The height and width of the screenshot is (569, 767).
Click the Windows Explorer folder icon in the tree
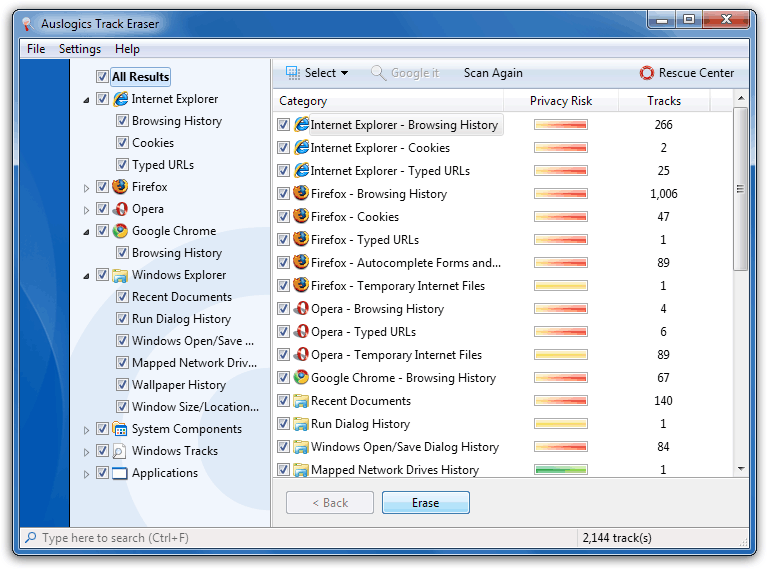tap(120, 275)
